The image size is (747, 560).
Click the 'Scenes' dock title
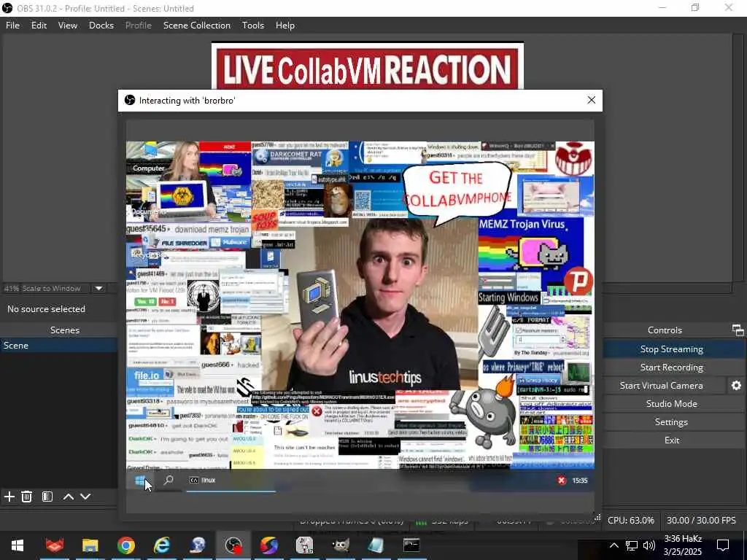click(65, 330)
